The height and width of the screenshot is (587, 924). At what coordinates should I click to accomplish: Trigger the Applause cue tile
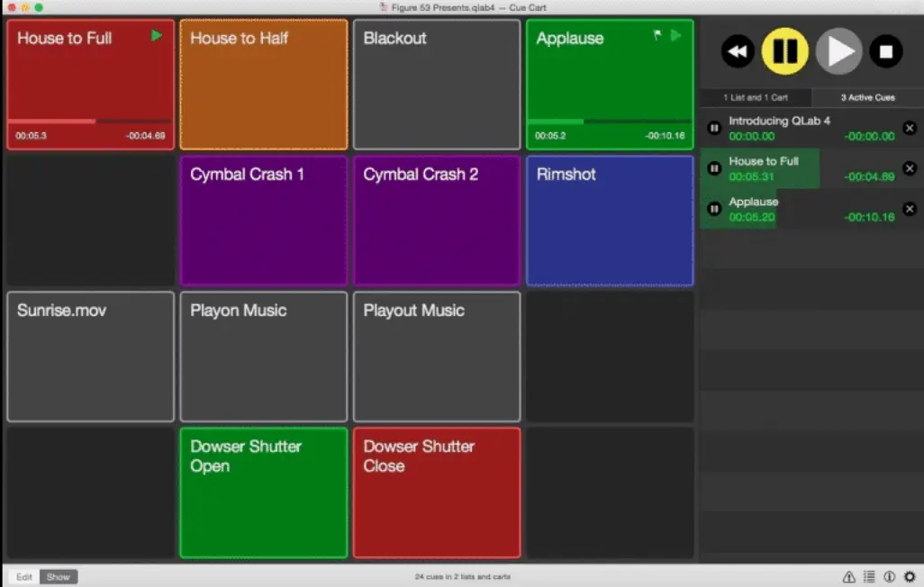click(x=610, y=85)
